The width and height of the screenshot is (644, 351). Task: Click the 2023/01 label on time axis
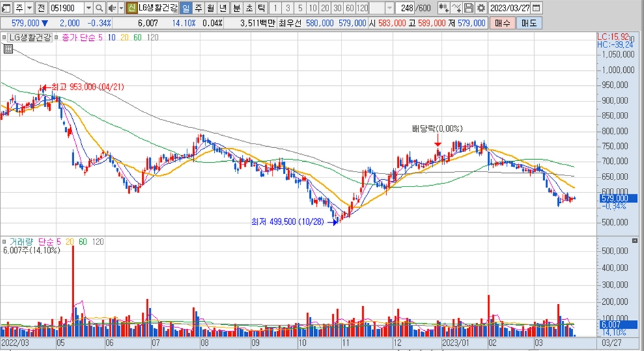455,343
